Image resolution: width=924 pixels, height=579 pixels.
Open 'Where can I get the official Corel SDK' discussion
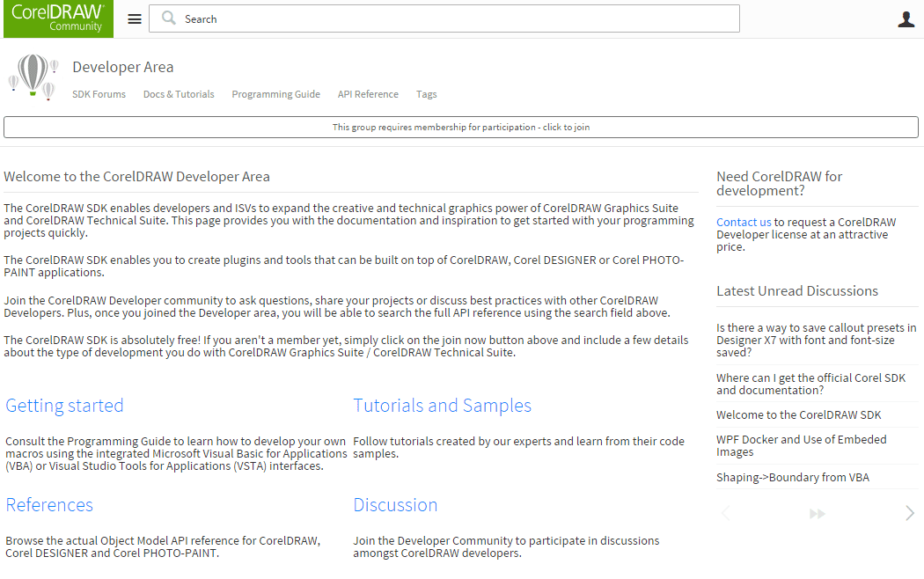click(810, 384)
